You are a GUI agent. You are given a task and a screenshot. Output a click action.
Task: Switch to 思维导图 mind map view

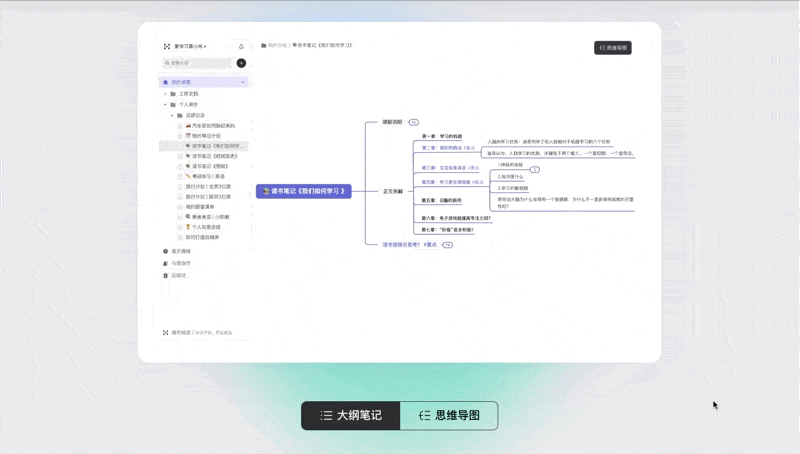point(449,415)
